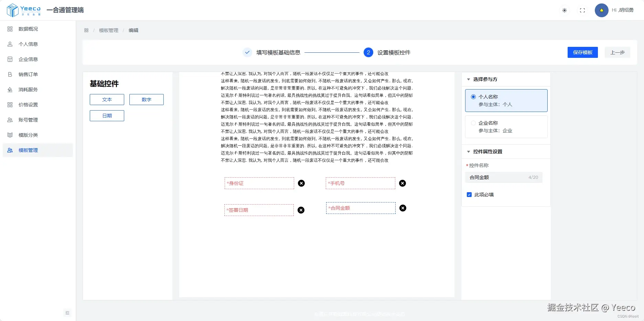Click the step 2 circle indicator
Screen dimensions: 644x321
[x=368, y=52]
